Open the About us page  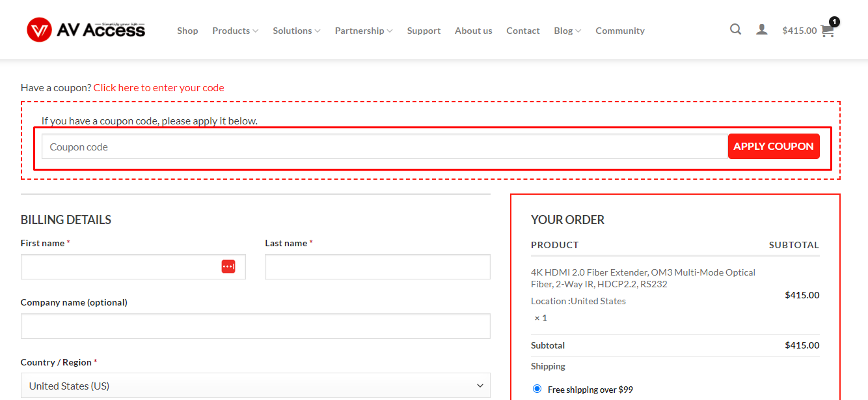point(474,31)
